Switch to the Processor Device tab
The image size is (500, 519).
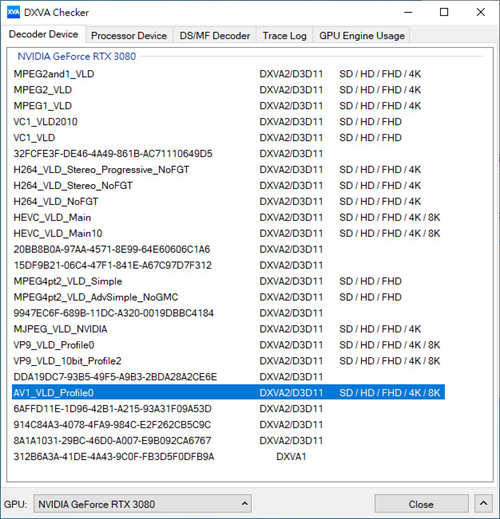coord(129,36)
